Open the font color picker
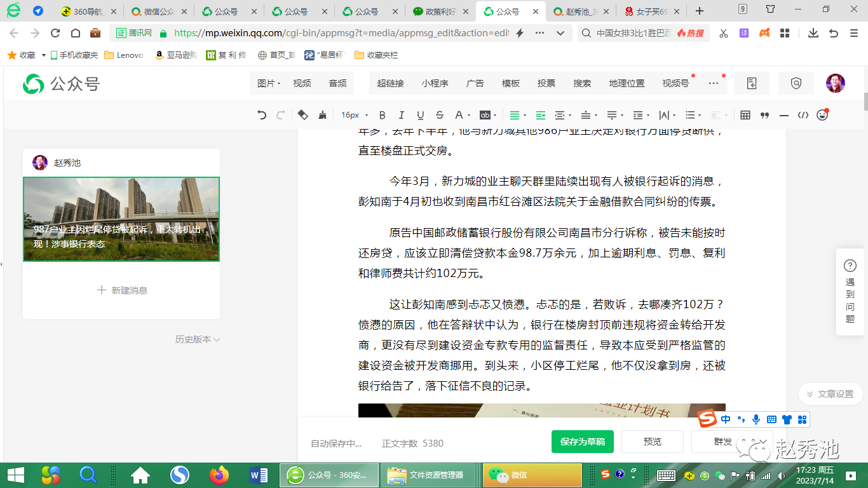868x488 pixels. 459,115
